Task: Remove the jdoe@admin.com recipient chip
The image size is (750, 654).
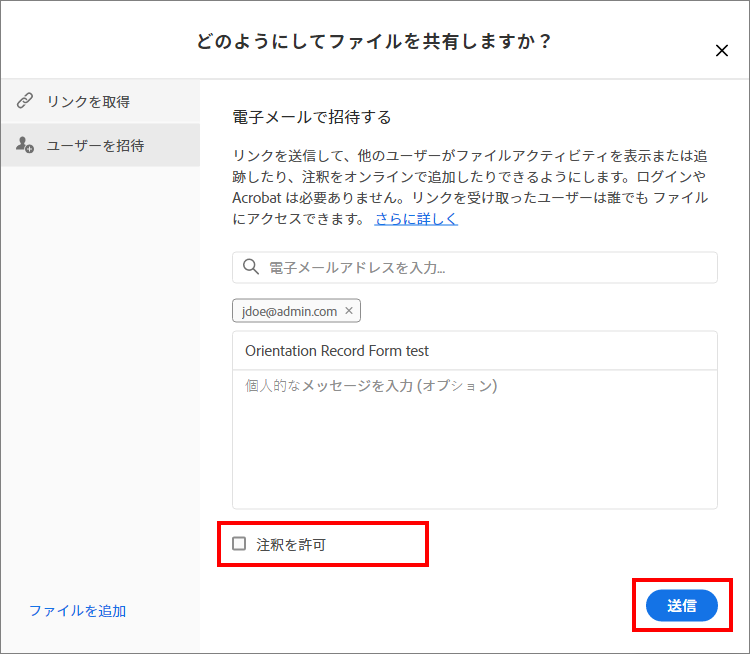Action: click(x=349, y=311)
